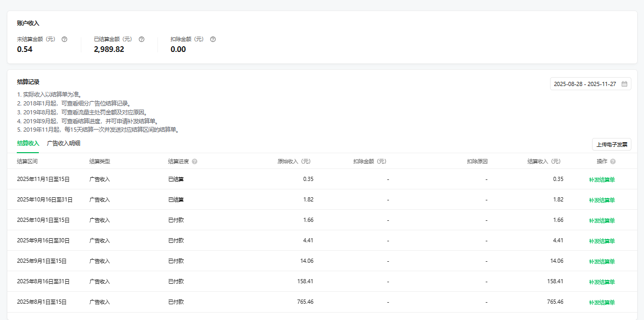This screenshot has height=320, width=644.
Task: Click 补发结算单 for 2025年11月1日至15日
Action: point(601,179)
